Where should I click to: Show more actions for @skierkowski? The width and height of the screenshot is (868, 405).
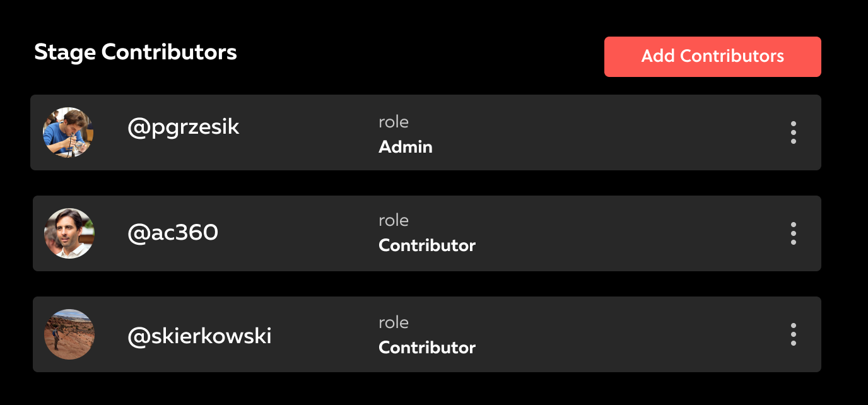[793, 334]
